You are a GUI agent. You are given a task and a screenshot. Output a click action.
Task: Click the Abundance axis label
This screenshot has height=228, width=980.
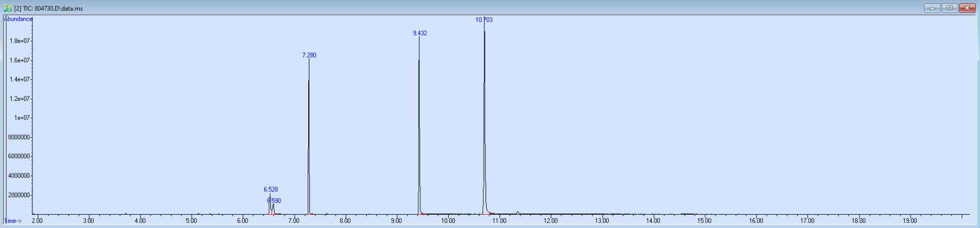pyautogui.click(x=18, y=19)
